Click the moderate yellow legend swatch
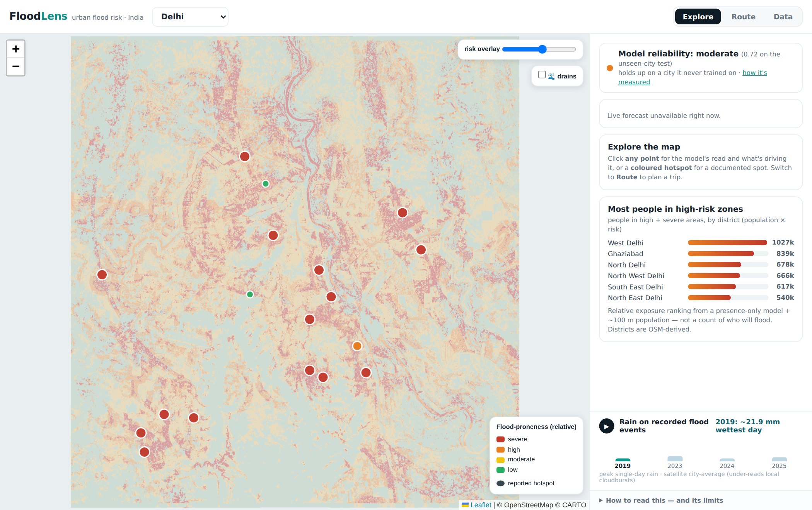Screen dimensions: 812x510 [x=500, y=460]
